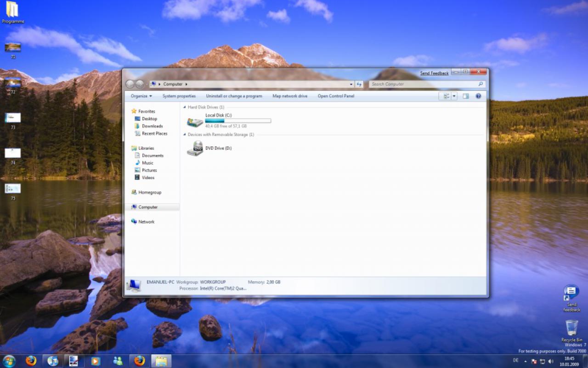The image size is (588, 368).
Task: Click the Send feedback desktop shortcut
Action: coord(572,298)
